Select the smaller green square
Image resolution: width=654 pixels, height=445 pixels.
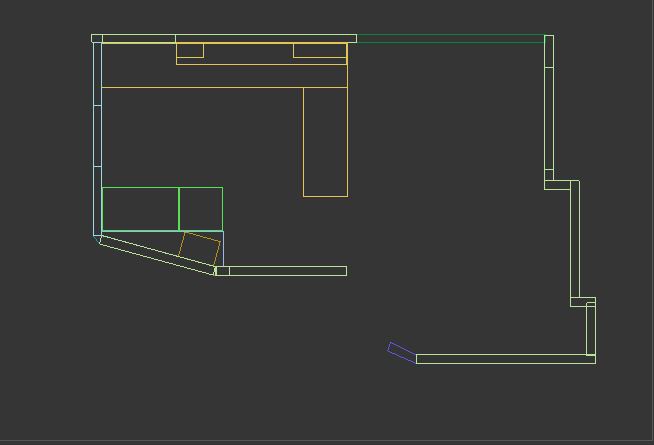click(x=201, y=208)
